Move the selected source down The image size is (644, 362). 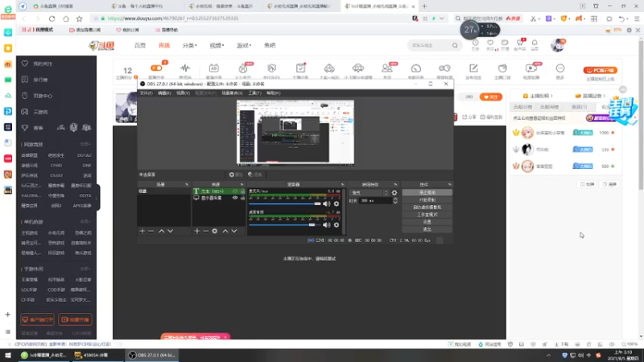[x=234, y=231]
